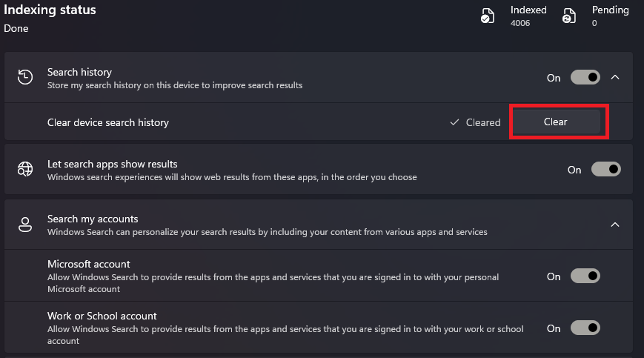Image resolution: width=644 pixels, height=358 pixels.
Task: Click the Pending document sync icon
Action: pyautogui.click(x=569, y=16)
